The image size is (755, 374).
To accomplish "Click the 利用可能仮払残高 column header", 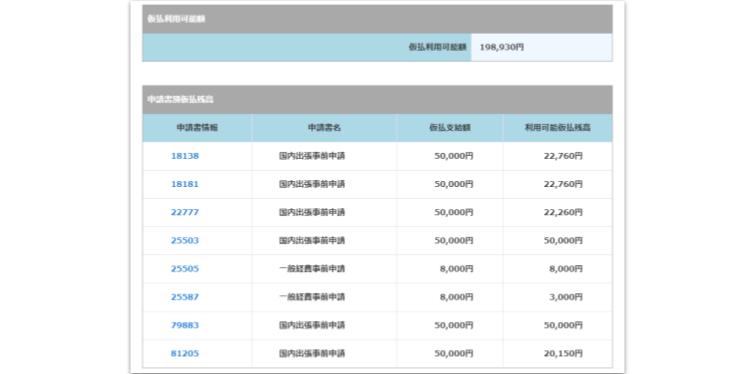I will coord(558,128).
